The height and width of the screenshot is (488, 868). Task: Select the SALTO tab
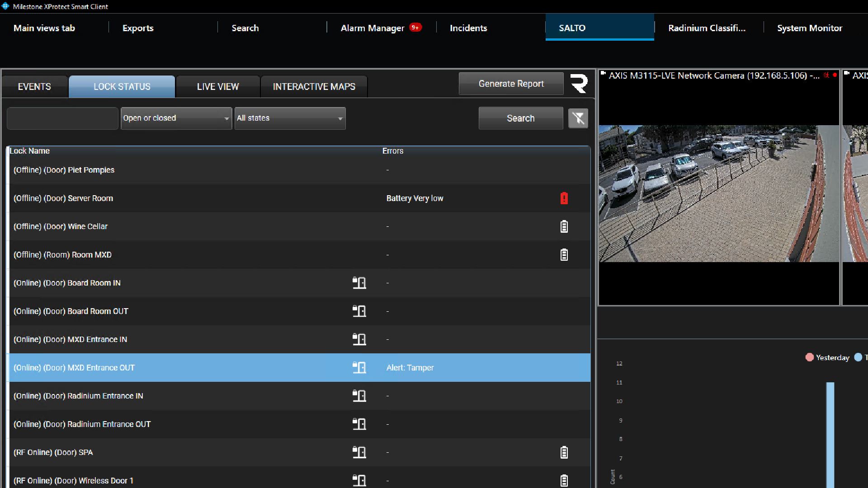coord(599,27)
